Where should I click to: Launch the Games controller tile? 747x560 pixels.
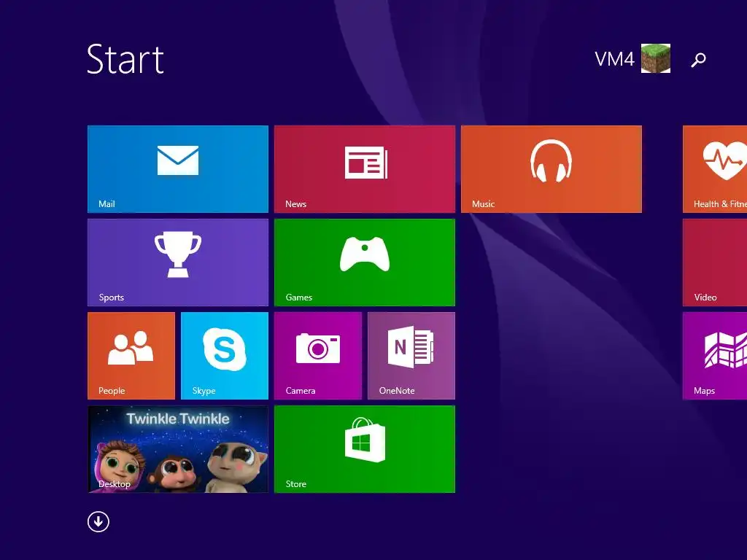pos(365,262)
